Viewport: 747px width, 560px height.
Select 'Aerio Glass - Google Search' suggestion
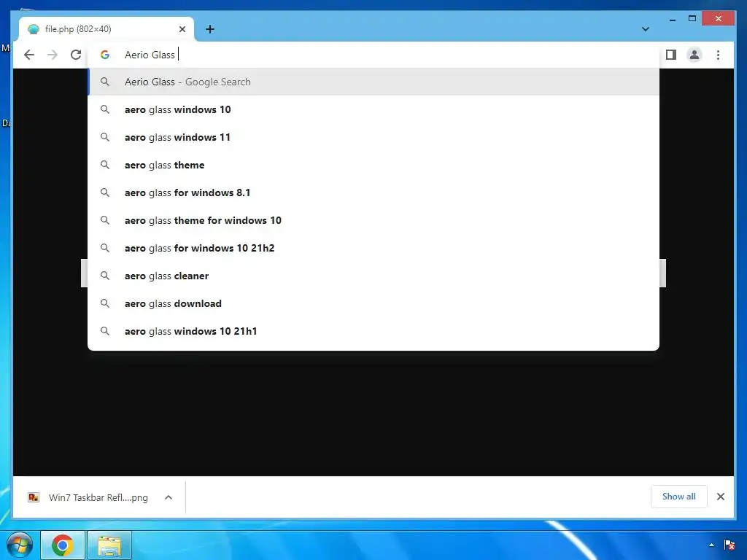(x=373, y=82)
